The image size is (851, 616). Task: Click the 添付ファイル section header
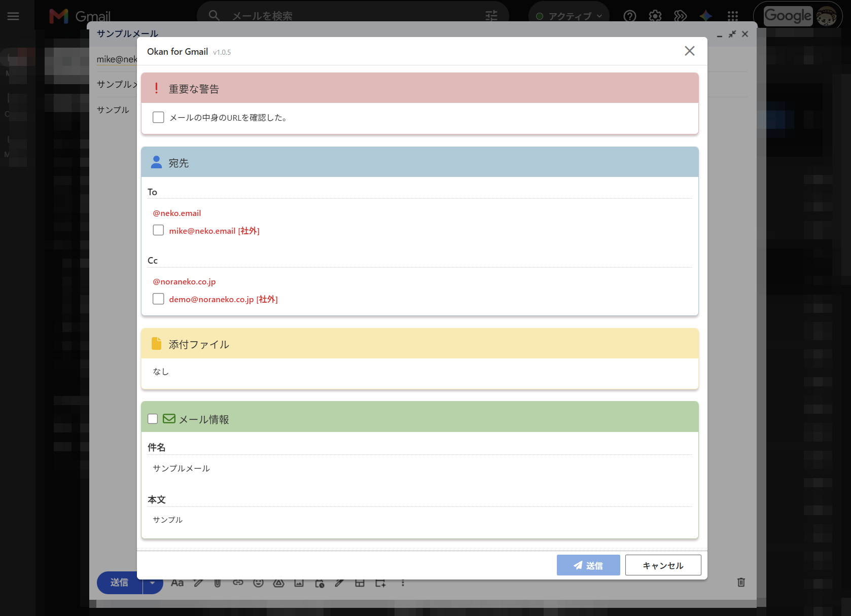(420, 344)
